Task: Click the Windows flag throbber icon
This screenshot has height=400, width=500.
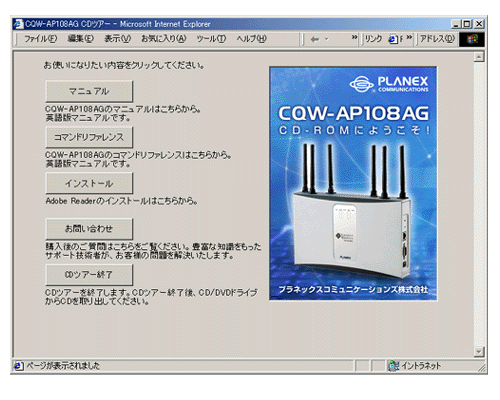Action: point(472,39)
